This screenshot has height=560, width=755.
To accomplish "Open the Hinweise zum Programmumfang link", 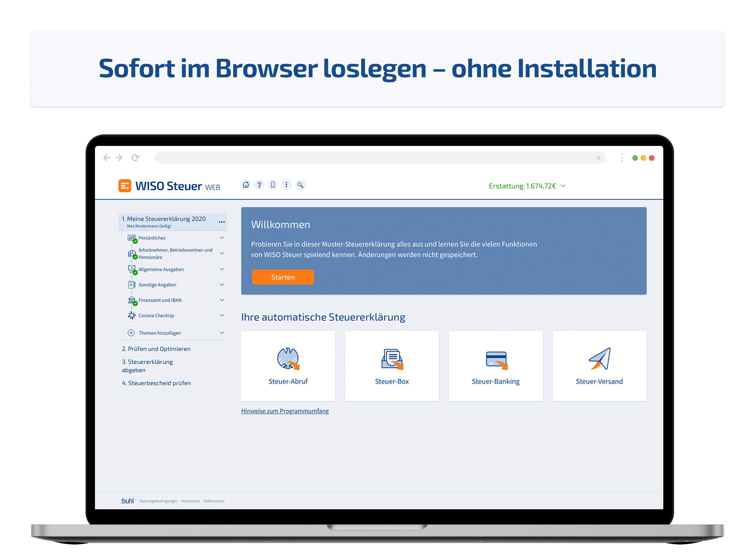I will (285, 411).
